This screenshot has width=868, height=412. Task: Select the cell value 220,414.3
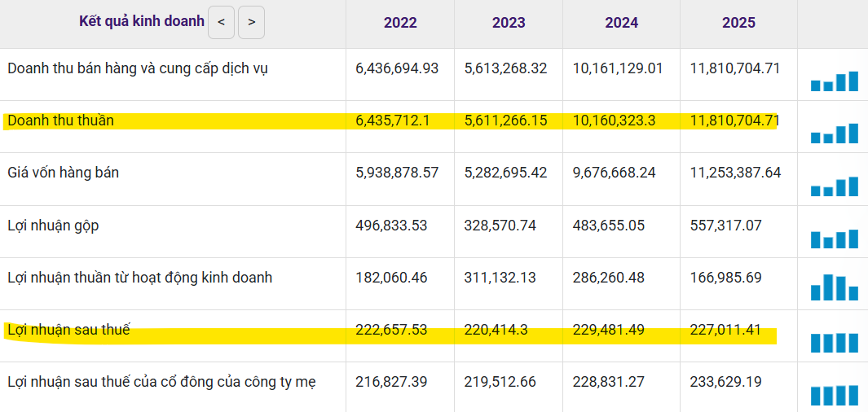tap(496, 330)
